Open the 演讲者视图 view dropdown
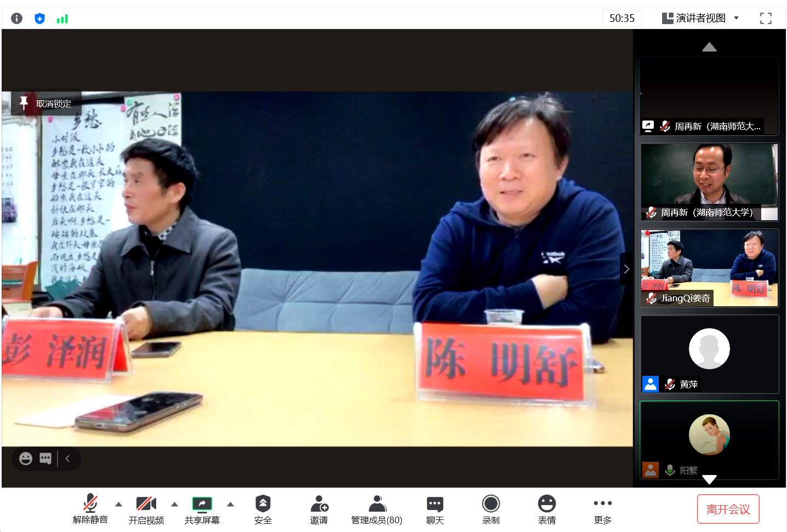Viewport: 787px width, 532px height. pyautogui.click(x=700, y=18)
